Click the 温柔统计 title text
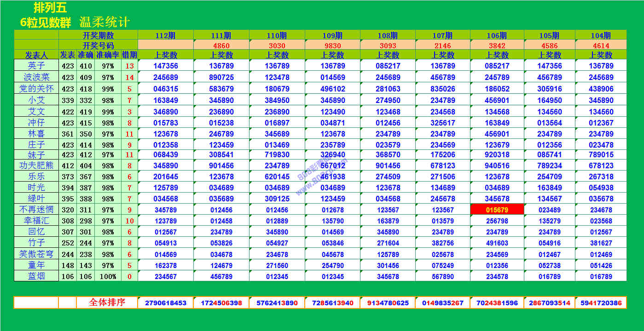The height and width of the screenshot is (331, 644). point(104,22)
